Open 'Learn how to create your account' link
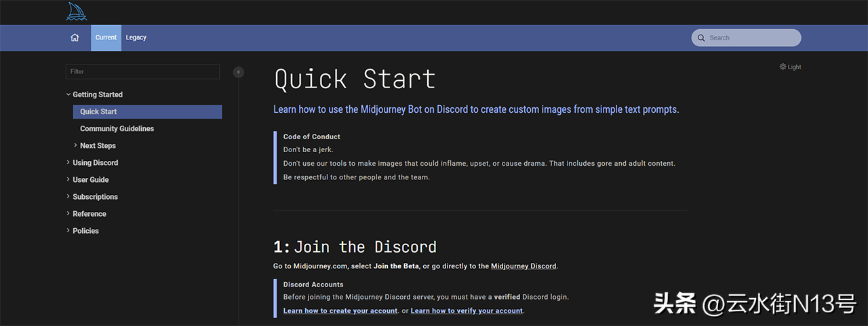 coord(340,311)
